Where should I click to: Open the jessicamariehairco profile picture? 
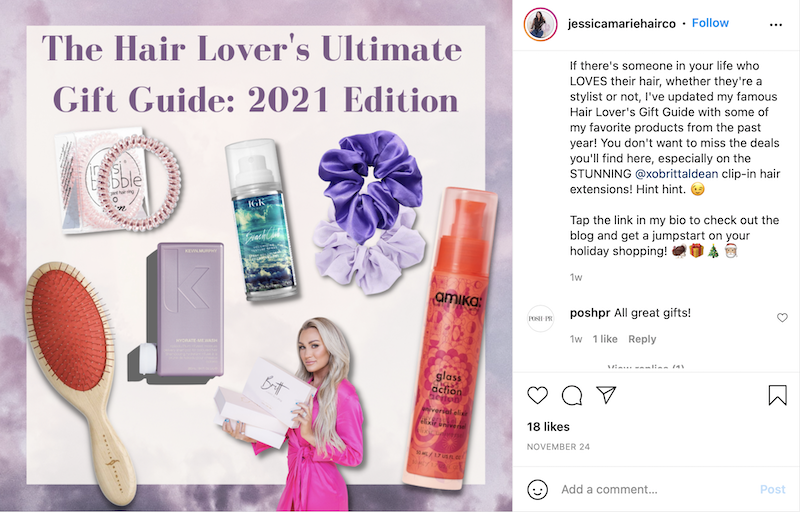point(540,24)
